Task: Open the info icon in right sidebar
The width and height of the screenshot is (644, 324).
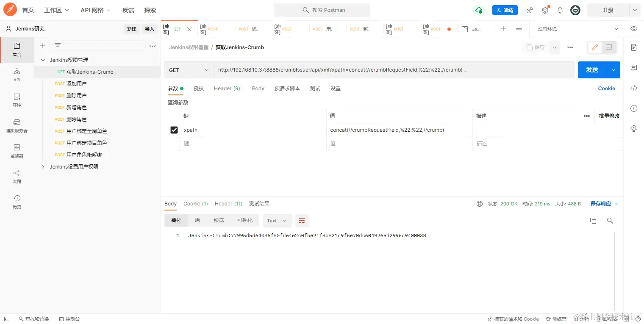Action: (x=634, y=108)
